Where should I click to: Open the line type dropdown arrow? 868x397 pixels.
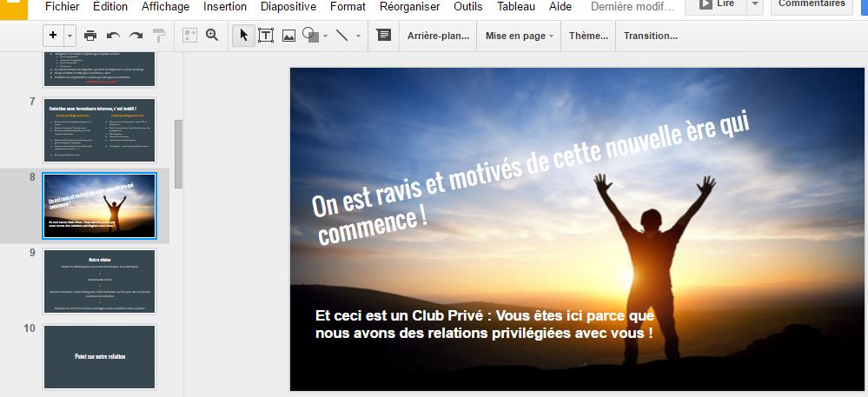[x=358, y=36]
